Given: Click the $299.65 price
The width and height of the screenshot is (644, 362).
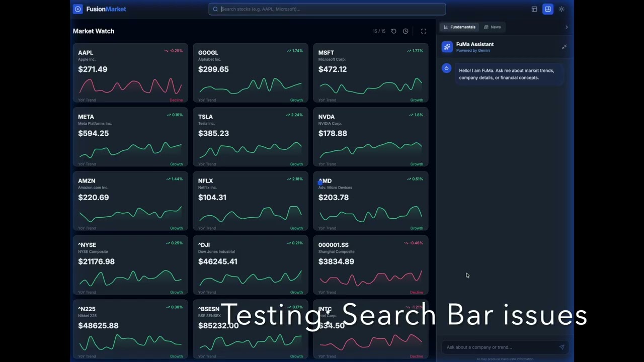Looking at the screenshot, I should (x=213, y=69).
